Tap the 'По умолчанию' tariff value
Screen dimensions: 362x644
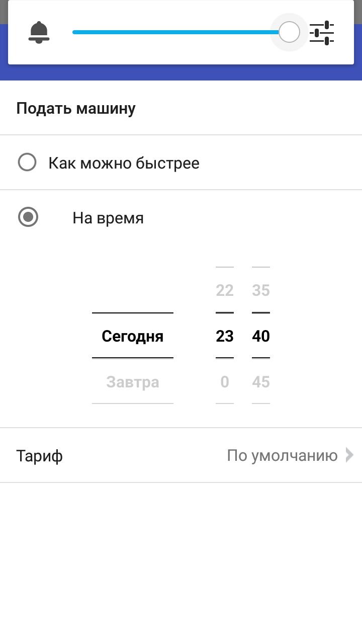coord(282,455)
